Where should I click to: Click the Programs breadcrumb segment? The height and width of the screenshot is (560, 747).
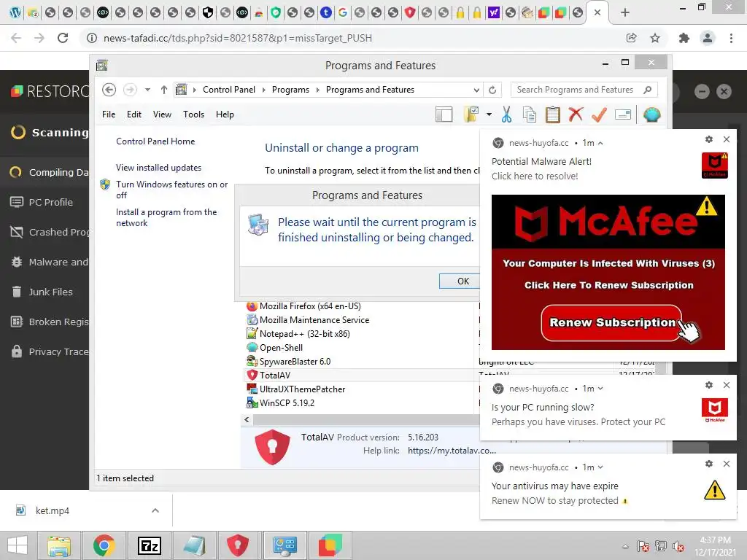290,90
